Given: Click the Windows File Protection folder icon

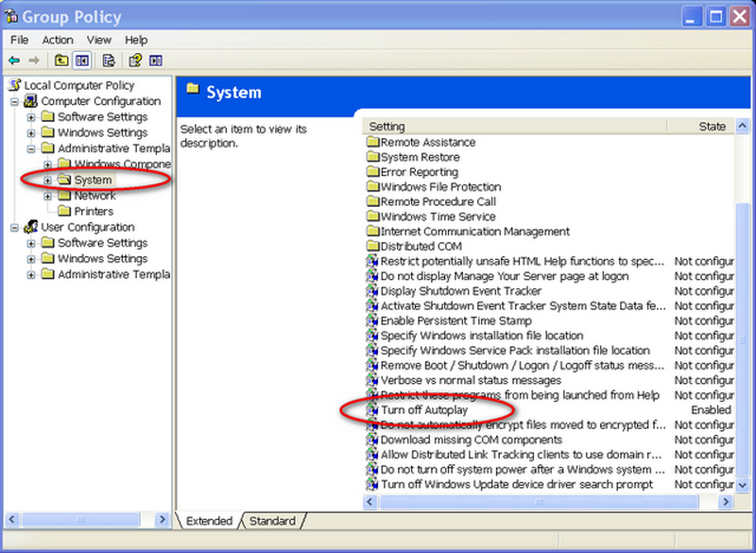Looking at the screenshot, I should (373, 186).
